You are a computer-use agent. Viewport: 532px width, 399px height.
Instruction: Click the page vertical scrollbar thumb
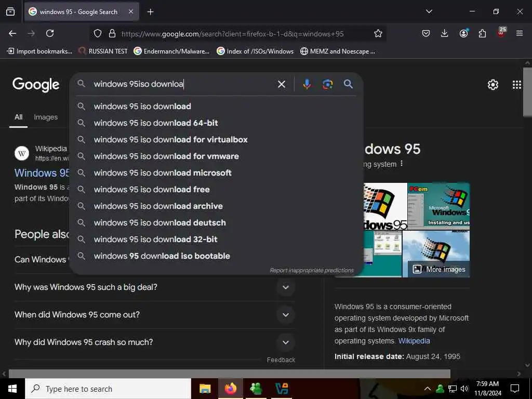pyautogui.click(x=527, y=91)
